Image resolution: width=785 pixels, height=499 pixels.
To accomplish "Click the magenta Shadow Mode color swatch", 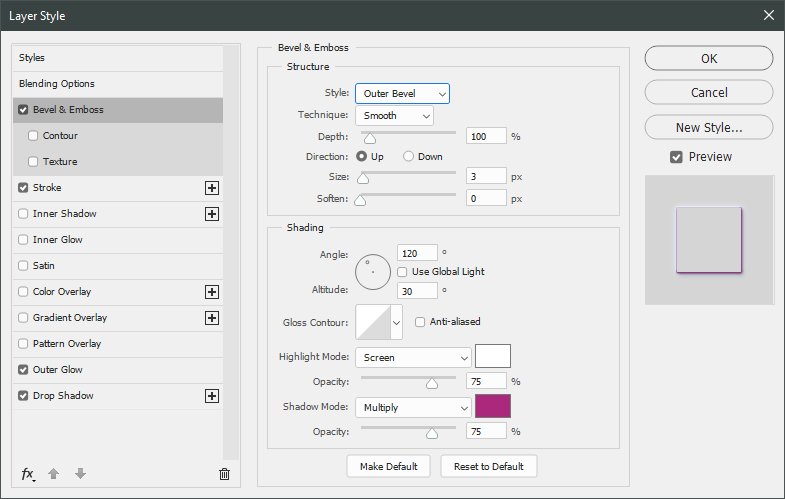I will [492, 406].
